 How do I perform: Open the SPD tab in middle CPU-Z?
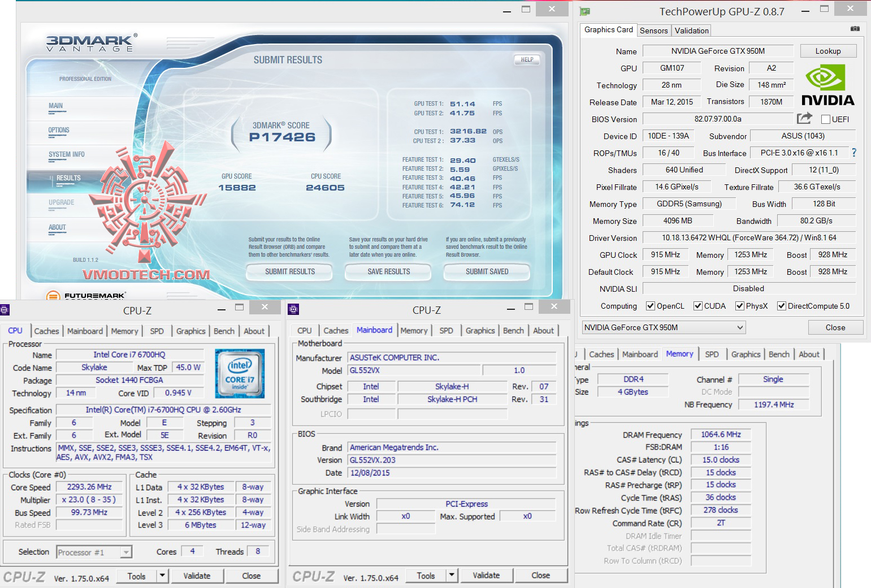click(x=446, y=331)
